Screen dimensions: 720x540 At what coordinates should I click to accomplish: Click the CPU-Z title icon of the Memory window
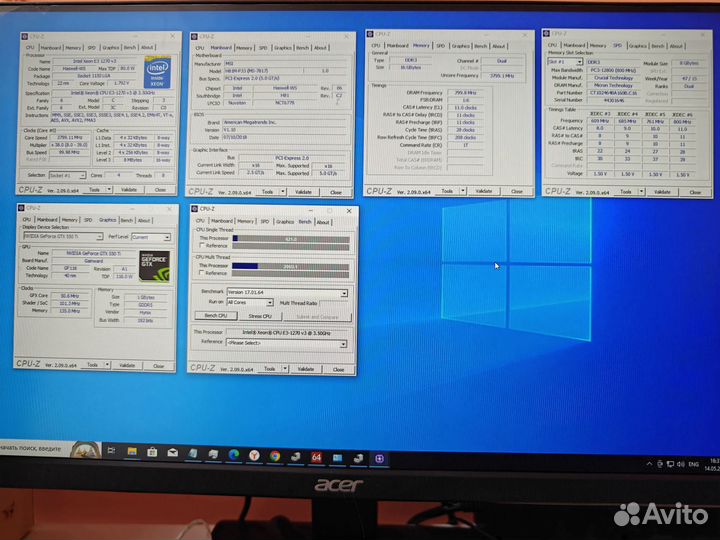coord(370,34)
